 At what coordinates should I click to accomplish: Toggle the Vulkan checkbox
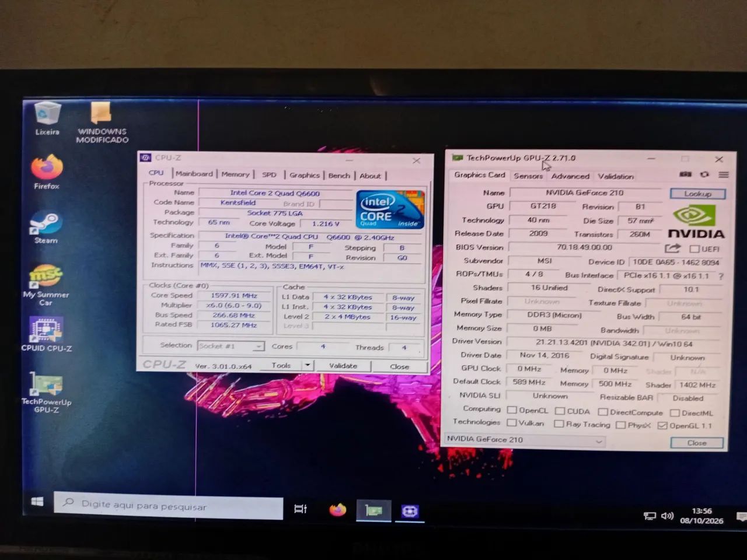tap(512, 423)
